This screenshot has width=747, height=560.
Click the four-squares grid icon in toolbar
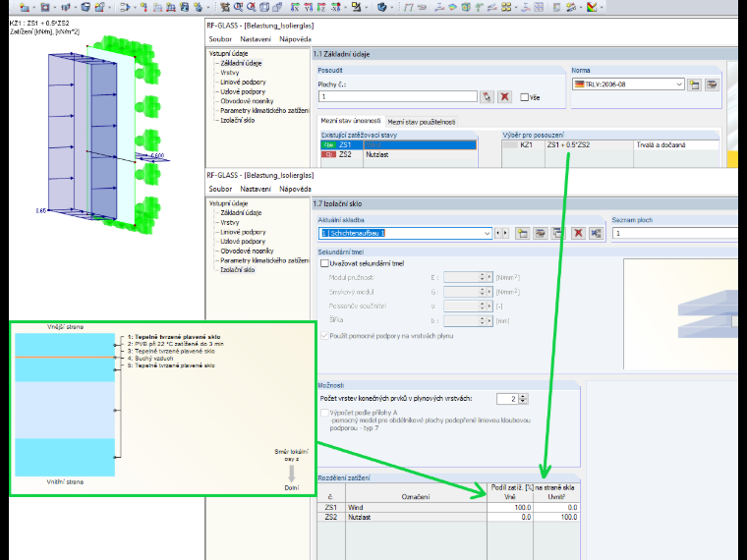click(506, 7)
